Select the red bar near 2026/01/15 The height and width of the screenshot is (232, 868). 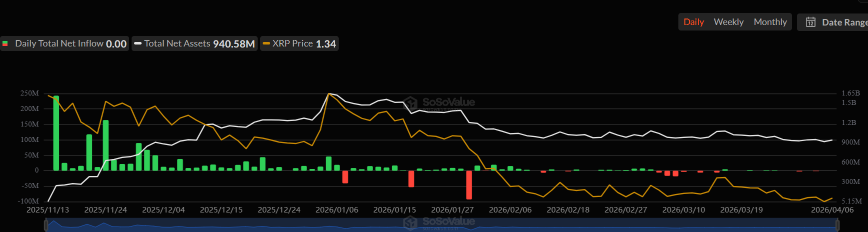click(411, 179)
